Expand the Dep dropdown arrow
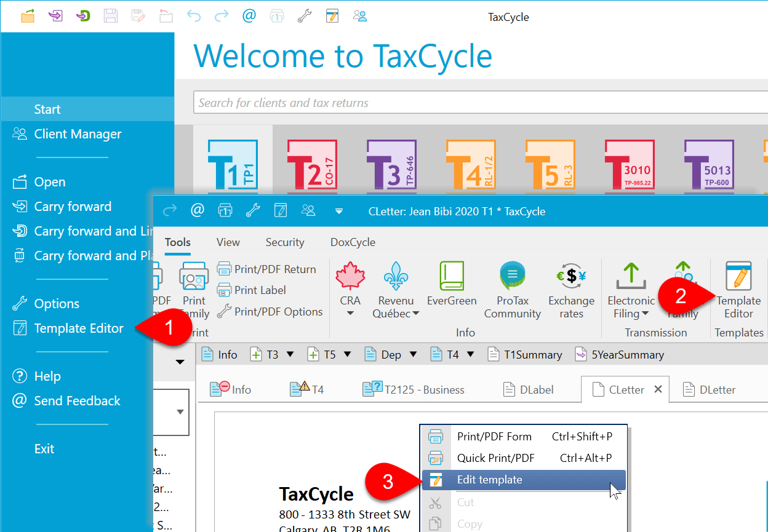 pos(414,354)
